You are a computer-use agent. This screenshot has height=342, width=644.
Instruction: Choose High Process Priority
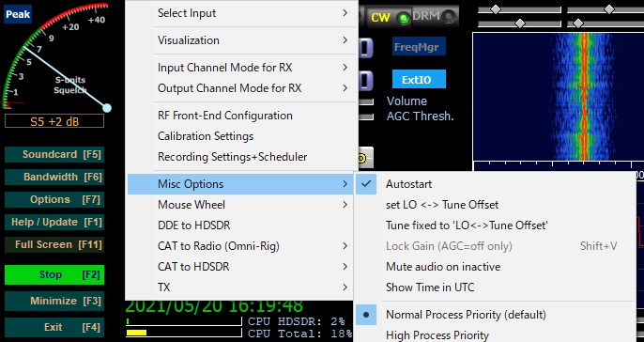point(495,334)
